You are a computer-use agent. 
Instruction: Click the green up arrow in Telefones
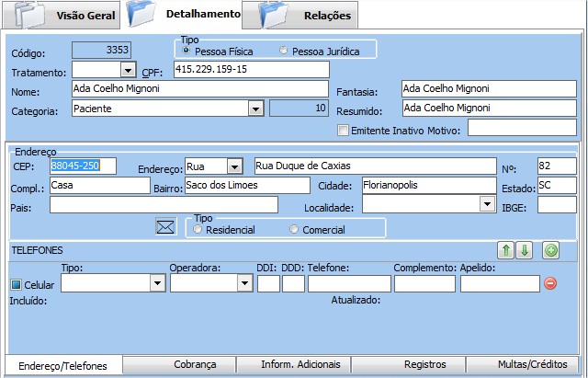pyautogui.click(x=505, y=250)
